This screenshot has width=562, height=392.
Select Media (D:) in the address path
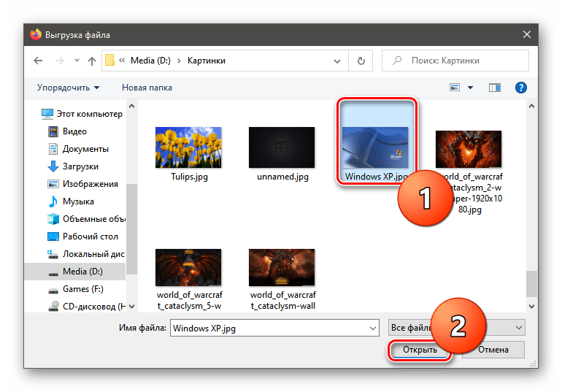(150, 61)
